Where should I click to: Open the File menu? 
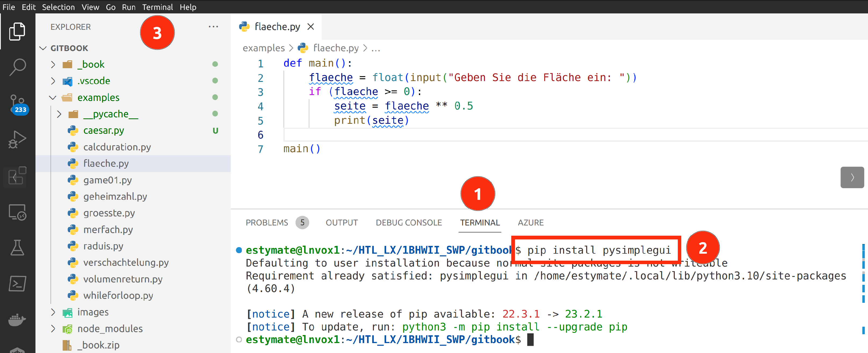(x=9, y=7)
